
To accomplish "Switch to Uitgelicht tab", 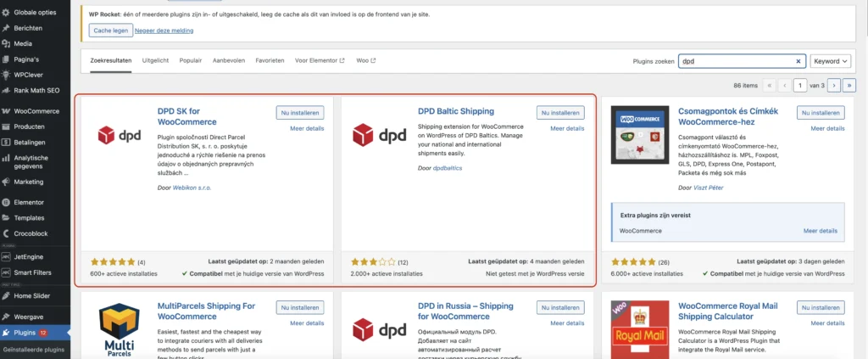I will (156, 60).
